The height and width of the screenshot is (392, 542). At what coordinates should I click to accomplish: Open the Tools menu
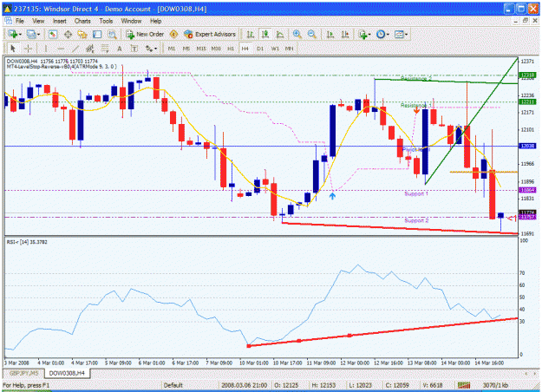[106, 21]
